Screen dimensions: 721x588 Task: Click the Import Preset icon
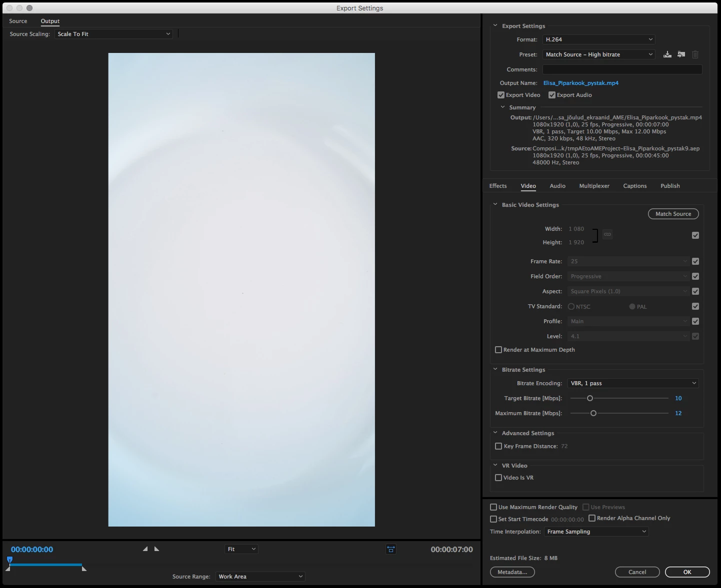681,54
